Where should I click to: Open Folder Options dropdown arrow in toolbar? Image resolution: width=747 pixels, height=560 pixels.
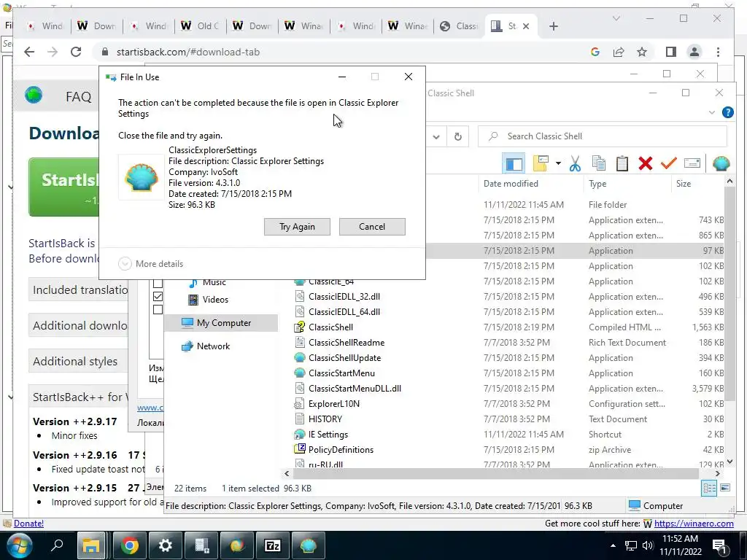click(x=558, y=163)
